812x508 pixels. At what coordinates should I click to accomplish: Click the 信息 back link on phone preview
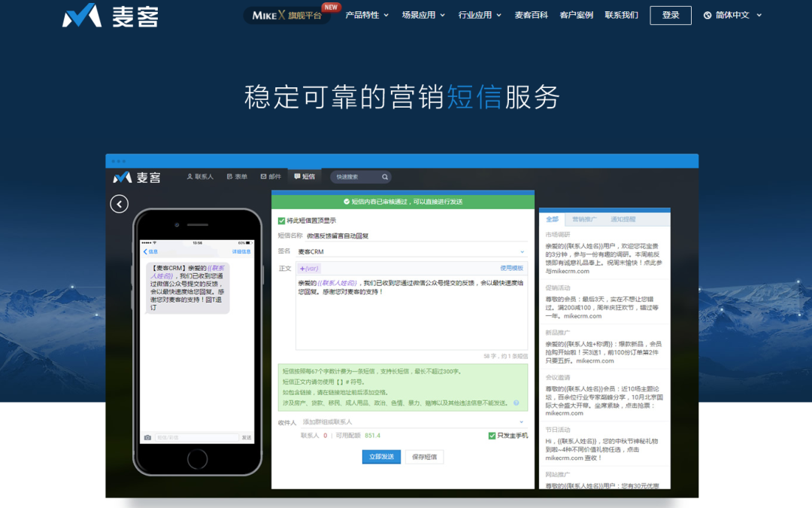(x=150, y=251)
